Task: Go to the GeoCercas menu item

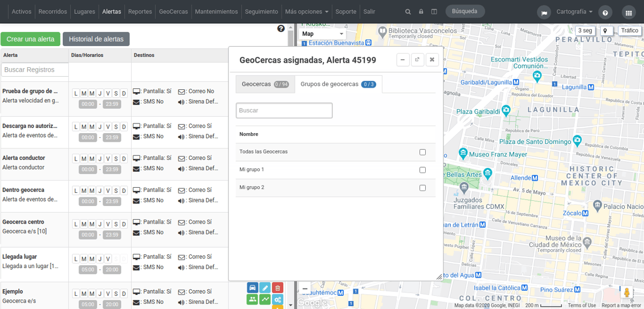Action: click(x=174, y=12)
